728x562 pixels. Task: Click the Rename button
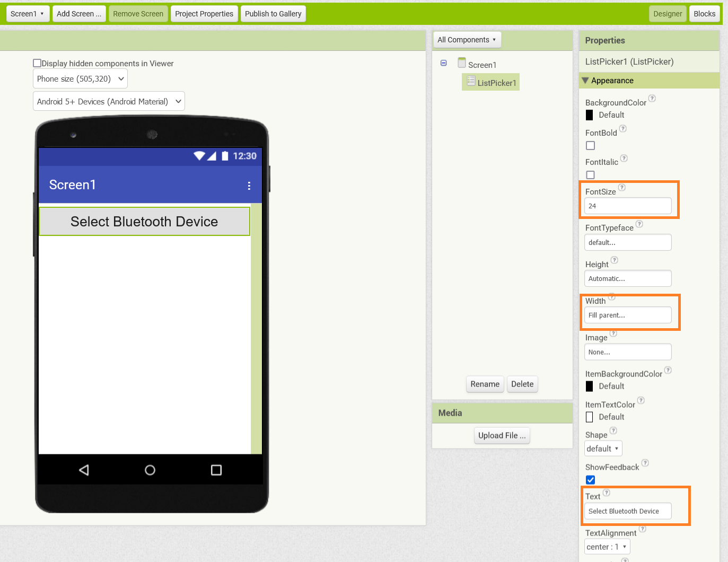click(x=485, y=384)
